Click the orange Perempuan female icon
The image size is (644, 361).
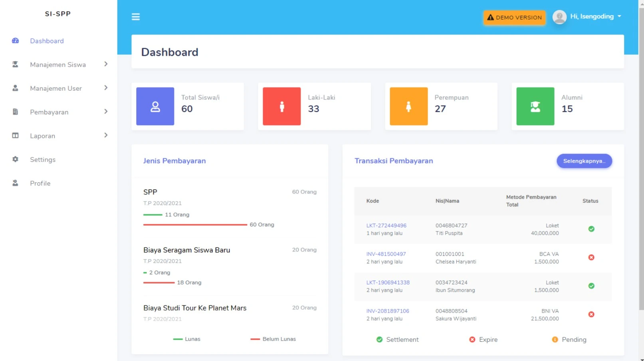[x=408, y=106]
